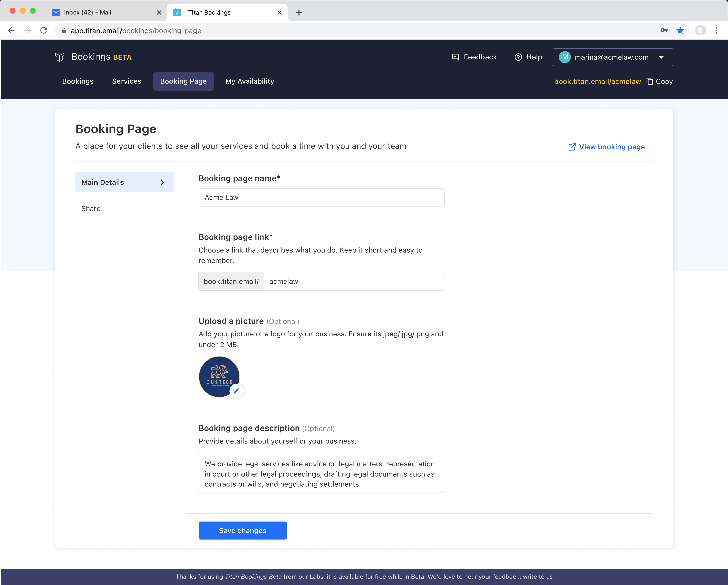Go to the Services tab

(127, 81)
